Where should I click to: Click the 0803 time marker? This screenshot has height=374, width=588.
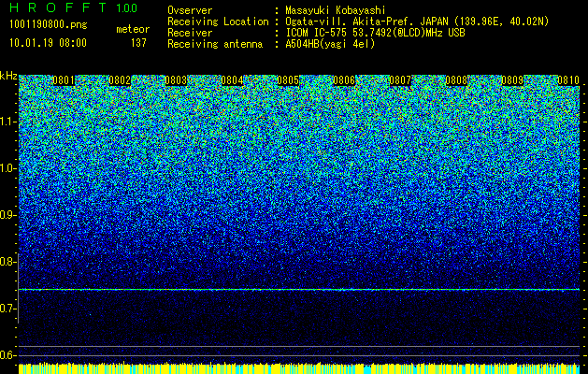click(176, 80)
